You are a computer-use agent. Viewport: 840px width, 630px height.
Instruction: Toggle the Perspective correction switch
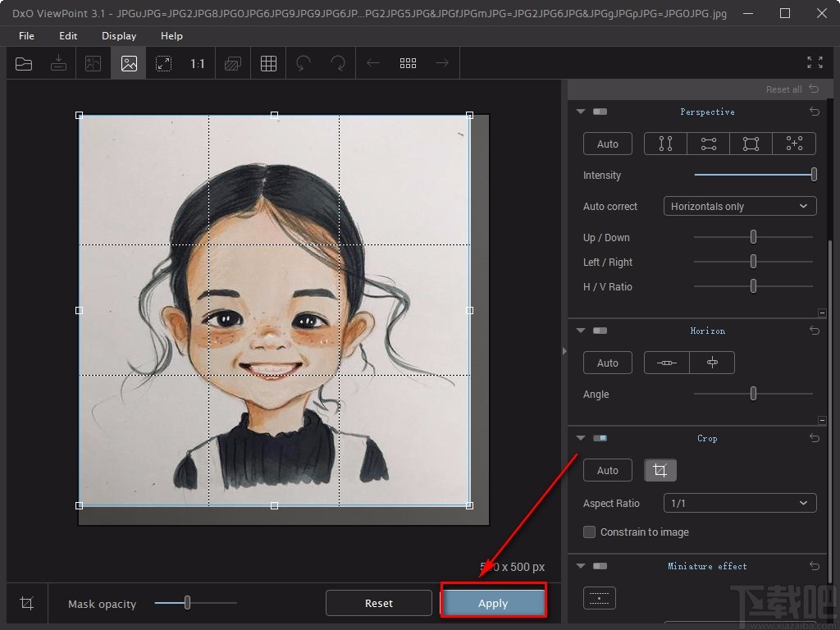(599, 112)
